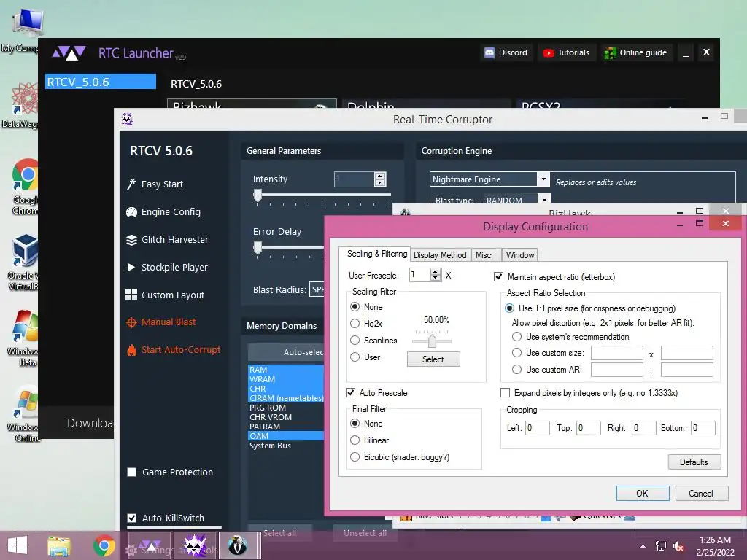
Task: Click the User Prescale value field
Action: coord(419,275)
